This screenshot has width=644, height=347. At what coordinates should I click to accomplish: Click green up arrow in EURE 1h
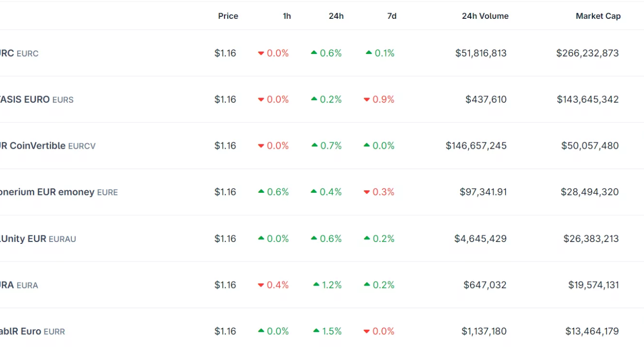[x=261, y=191]
